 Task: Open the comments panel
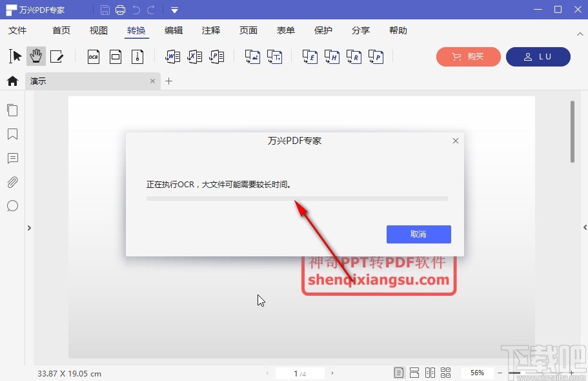pyautogui.click(x=12, y=158)
